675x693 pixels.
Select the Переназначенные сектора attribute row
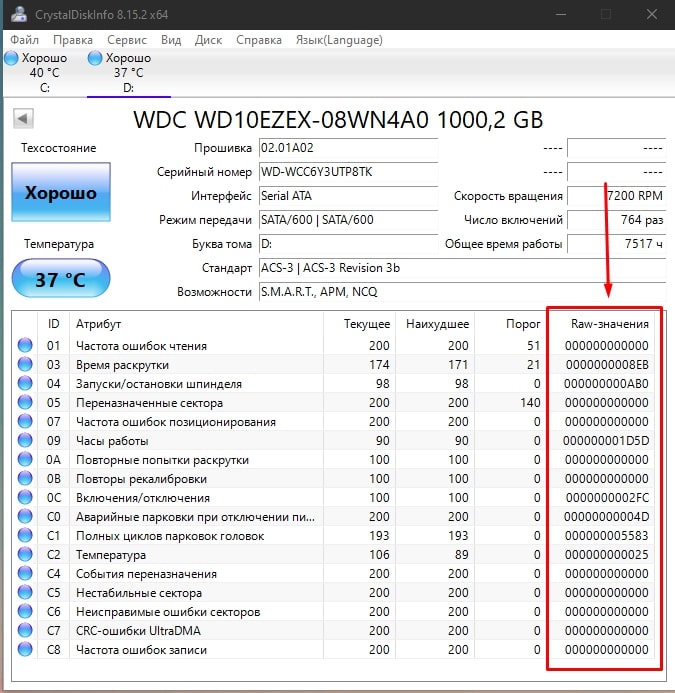335,402
